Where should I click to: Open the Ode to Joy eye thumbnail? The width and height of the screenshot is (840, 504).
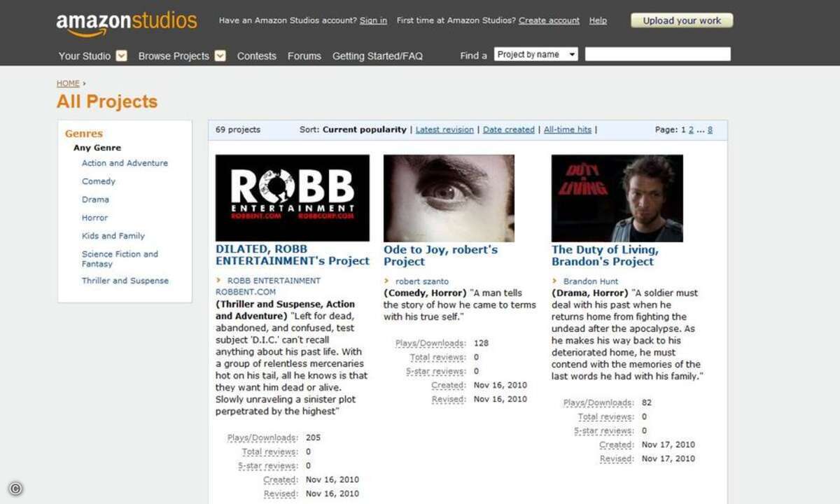tap(449, 198)
